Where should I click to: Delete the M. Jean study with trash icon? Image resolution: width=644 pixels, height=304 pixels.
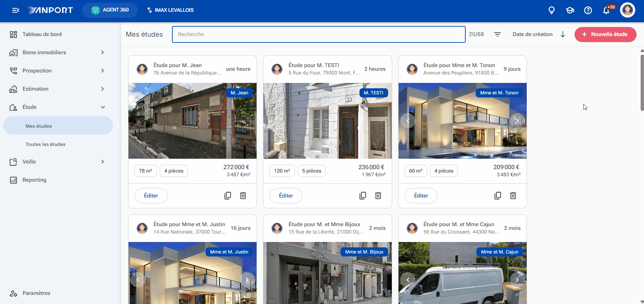[x=243, y=195]
